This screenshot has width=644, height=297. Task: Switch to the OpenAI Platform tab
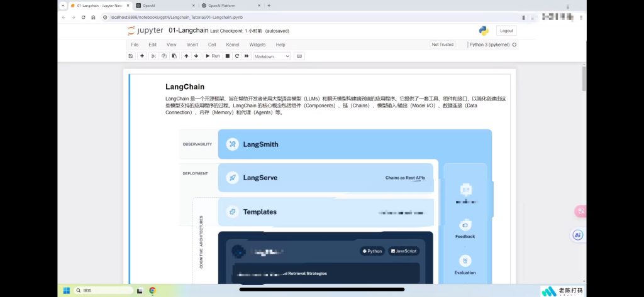[230, 6]
